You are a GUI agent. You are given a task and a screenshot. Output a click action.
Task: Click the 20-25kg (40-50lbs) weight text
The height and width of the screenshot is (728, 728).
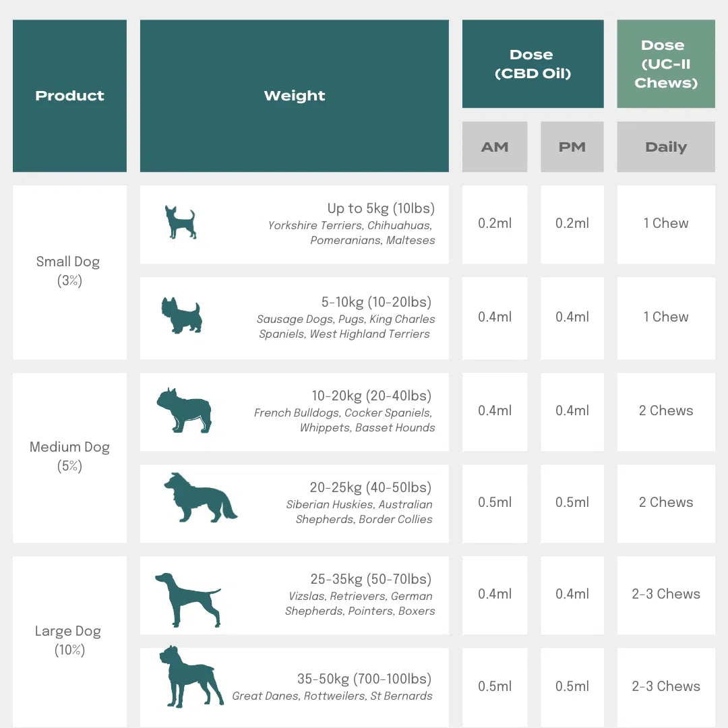point(371,487)
